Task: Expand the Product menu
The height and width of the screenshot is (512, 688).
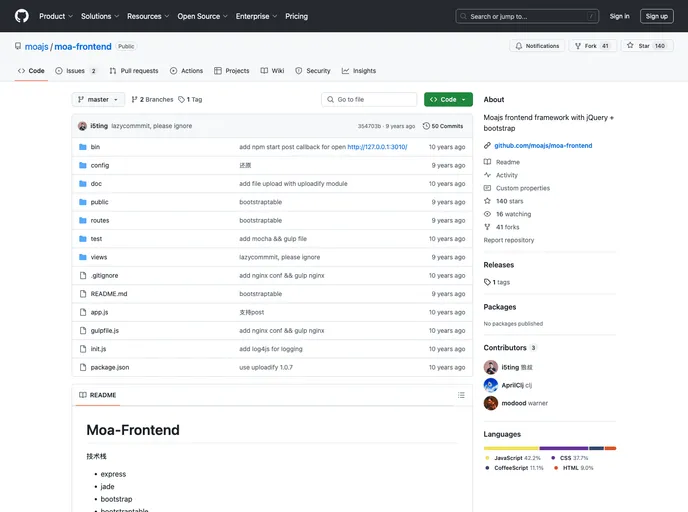Action: pyautogui.click(x=56, y=16)
